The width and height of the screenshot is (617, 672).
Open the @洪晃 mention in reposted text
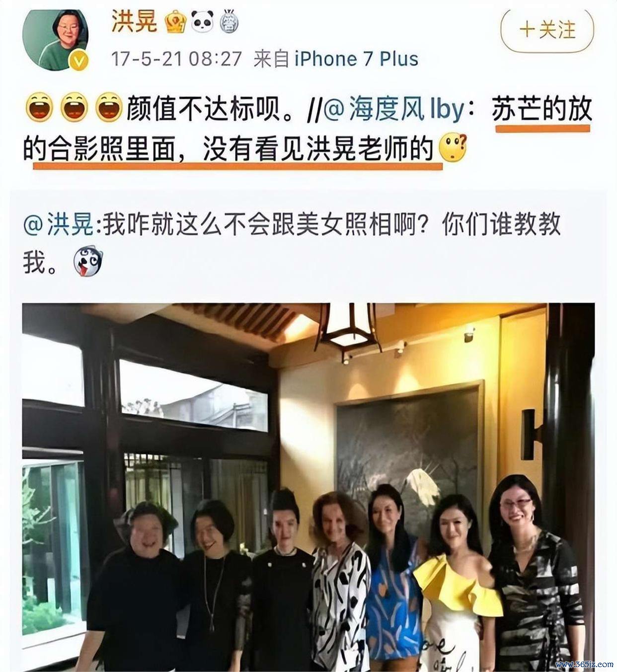click(x=59, y=224)
